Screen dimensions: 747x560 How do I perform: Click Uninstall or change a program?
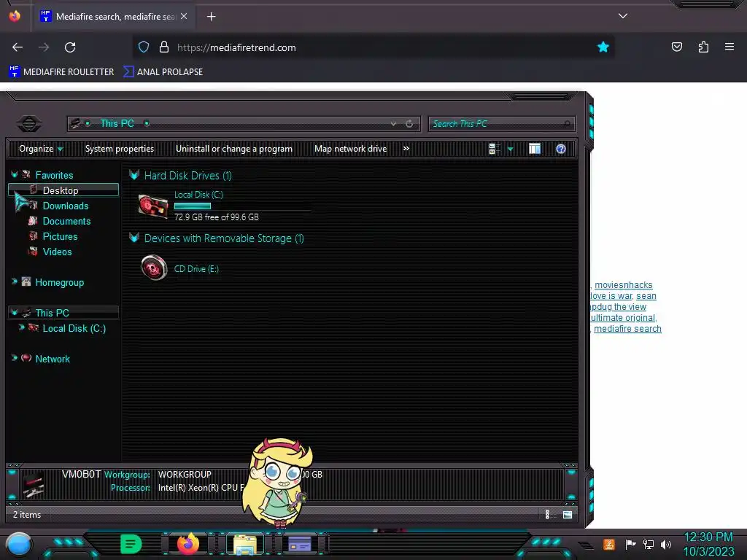[234, 149]
